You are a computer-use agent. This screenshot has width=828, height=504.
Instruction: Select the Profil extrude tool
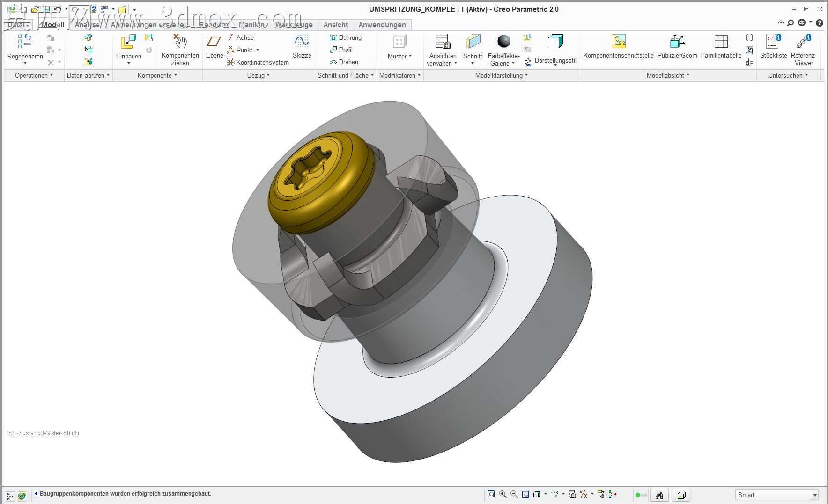pyautogui.click(x=341, y=50)
